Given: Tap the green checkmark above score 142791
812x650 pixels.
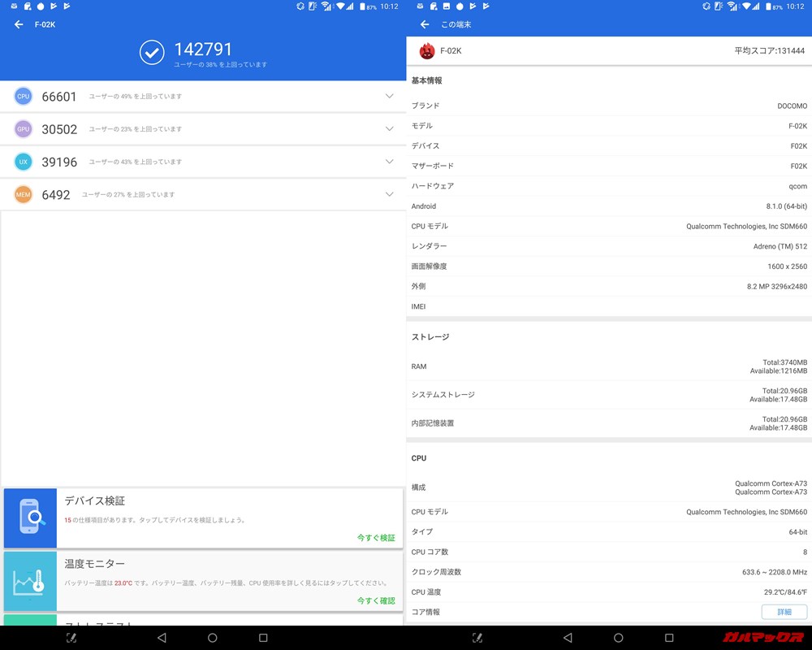Looking at the screenshot, I should (151, 52).
